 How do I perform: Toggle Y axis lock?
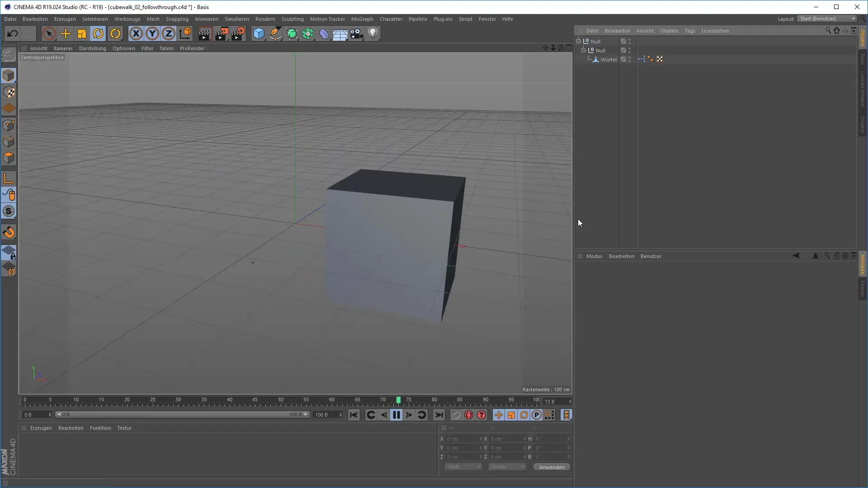point(152,33)
